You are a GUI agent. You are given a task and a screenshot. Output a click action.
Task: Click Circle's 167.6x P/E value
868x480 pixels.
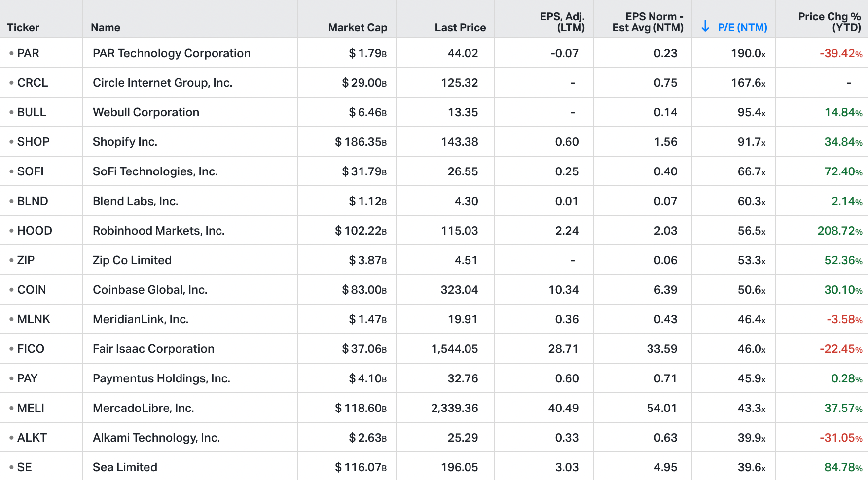click(x=749, y=83)
